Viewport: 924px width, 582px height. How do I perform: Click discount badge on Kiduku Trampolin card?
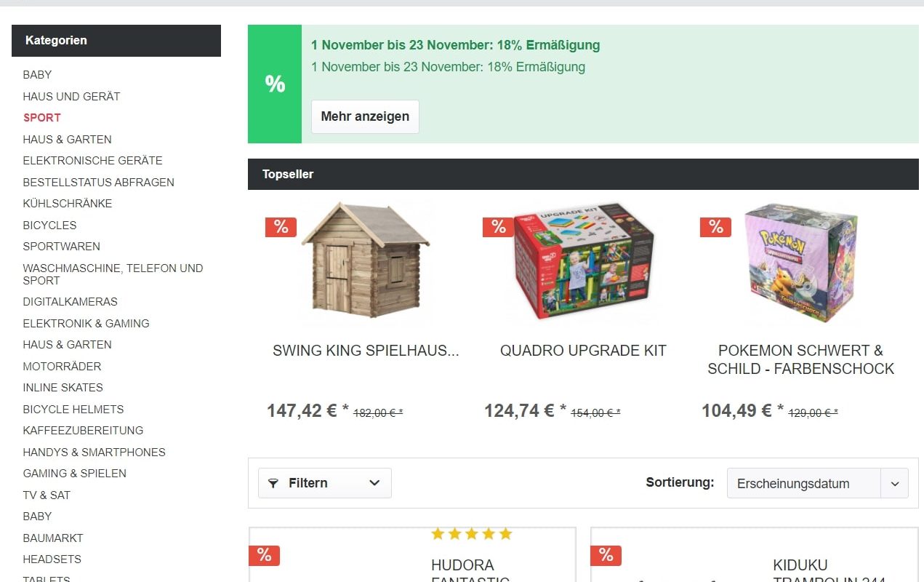coord(606,556)
